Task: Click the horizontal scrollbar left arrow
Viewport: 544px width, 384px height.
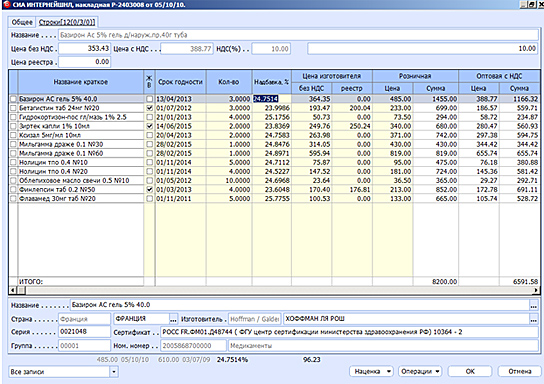Action: click(13, 290)
